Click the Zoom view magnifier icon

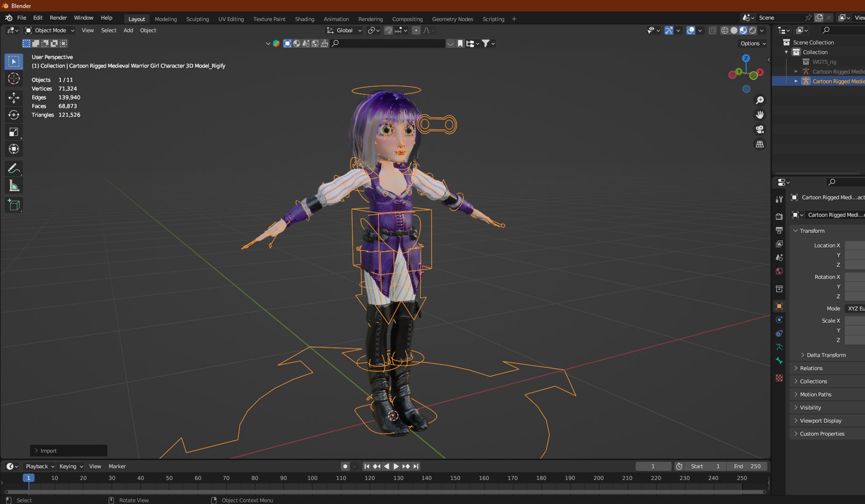(760, 100)
